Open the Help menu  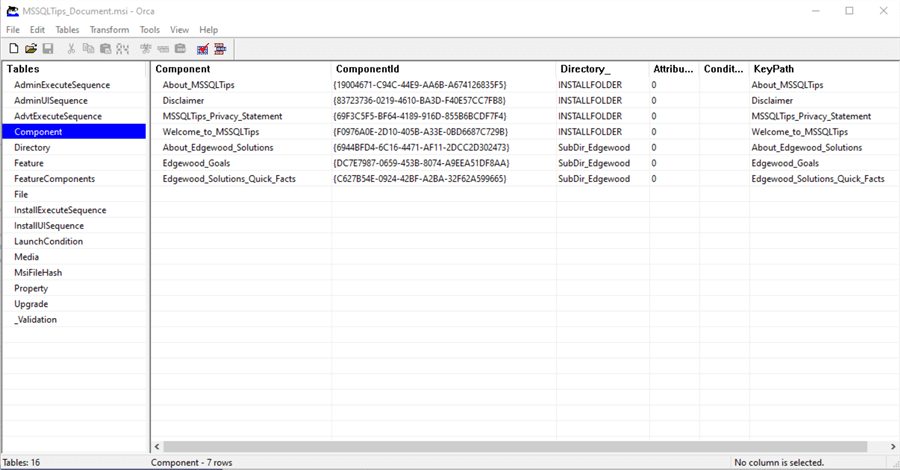point(208,30)
